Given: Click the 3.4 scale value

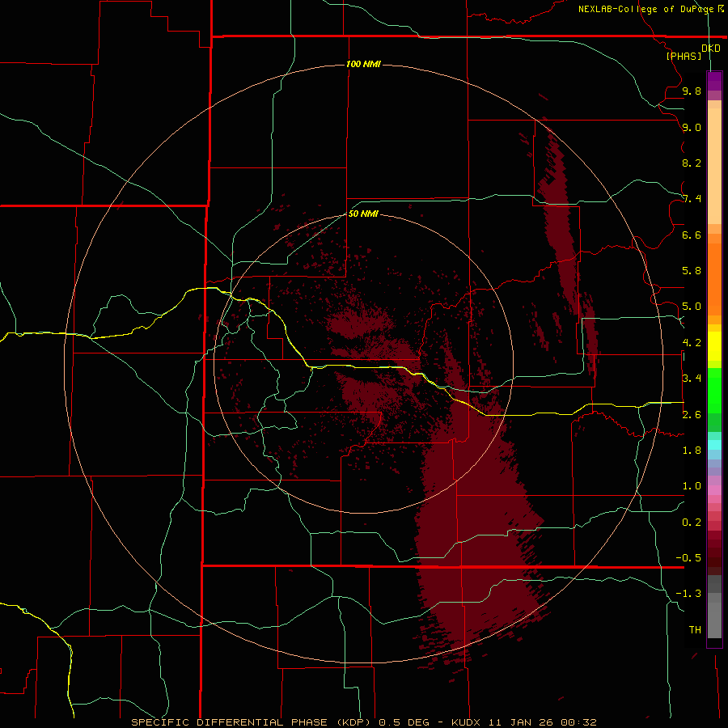Looking at the screenshot, I should 692,379.
